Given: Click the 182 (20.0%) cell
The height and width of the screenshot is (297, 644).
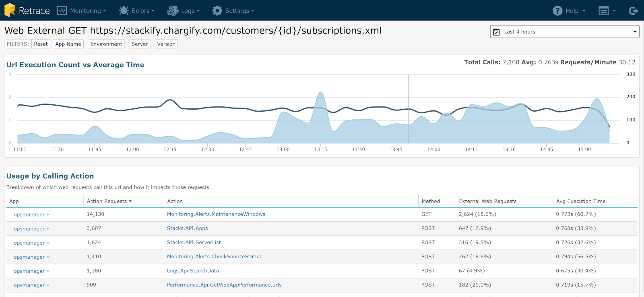Looking at the screenshot, I should [475, 285].
